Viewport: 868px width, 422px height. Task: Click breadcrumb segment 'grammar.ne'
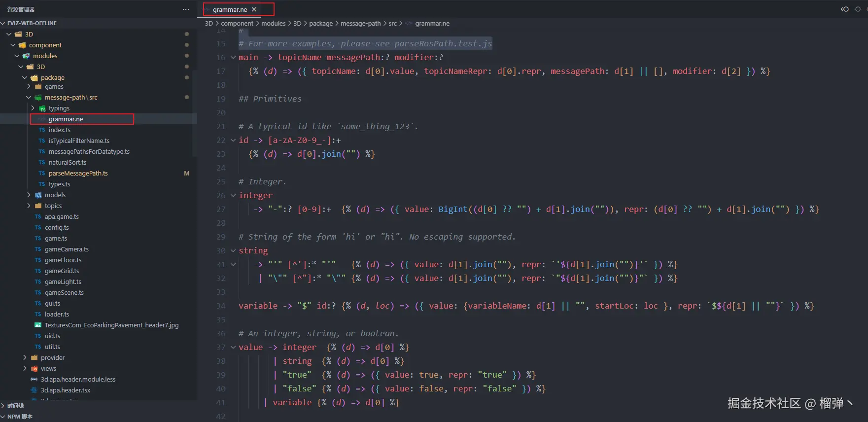(x=432, y=23)
